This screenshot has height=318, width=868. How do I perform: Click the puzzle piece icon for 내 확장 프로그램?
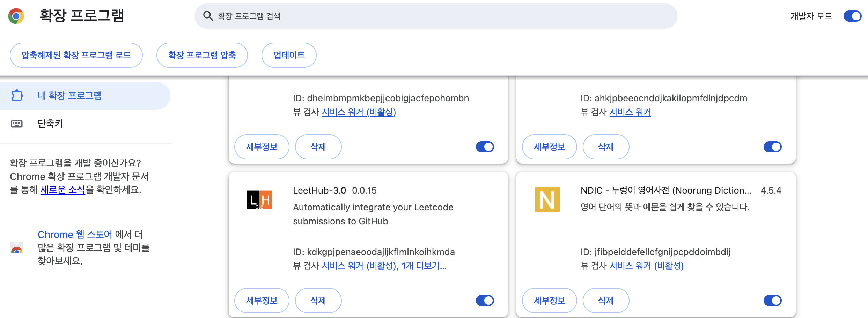click(x=17, y=95)
